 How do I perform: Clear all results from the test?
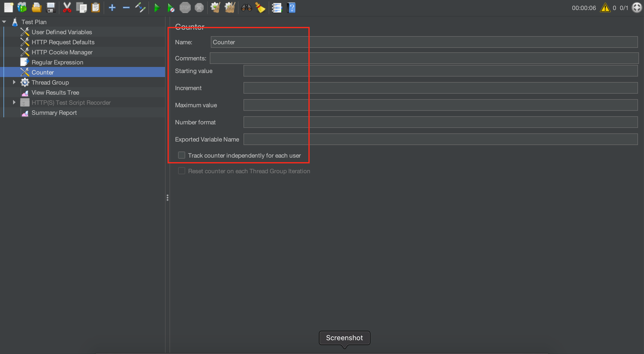coord(229,7)
